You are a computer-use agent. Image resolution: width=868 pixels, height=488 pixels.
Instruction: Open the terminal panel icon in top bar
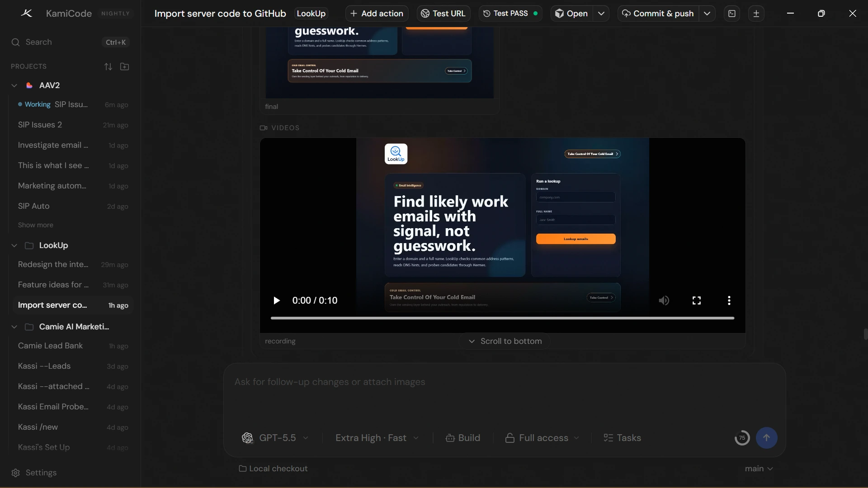click(x=732, y=14)
